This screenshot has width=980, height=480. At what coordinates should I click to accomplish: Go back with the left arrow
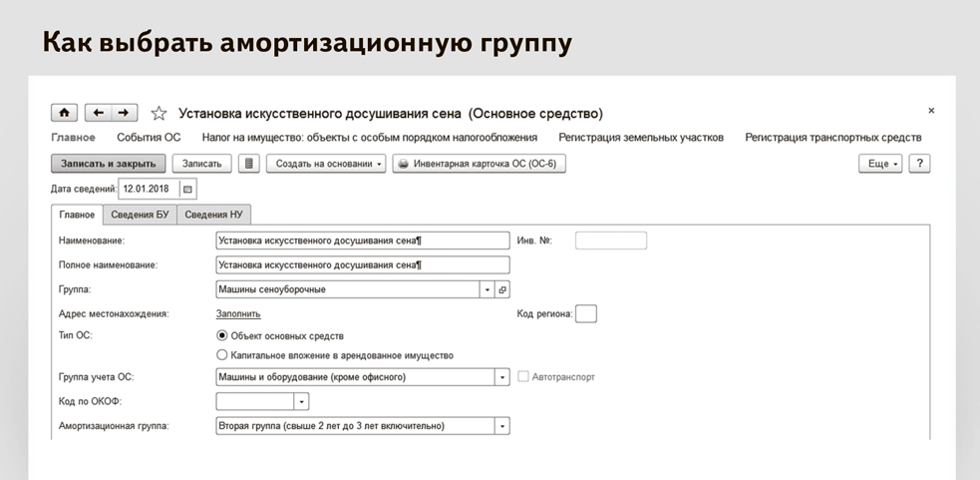99,113
